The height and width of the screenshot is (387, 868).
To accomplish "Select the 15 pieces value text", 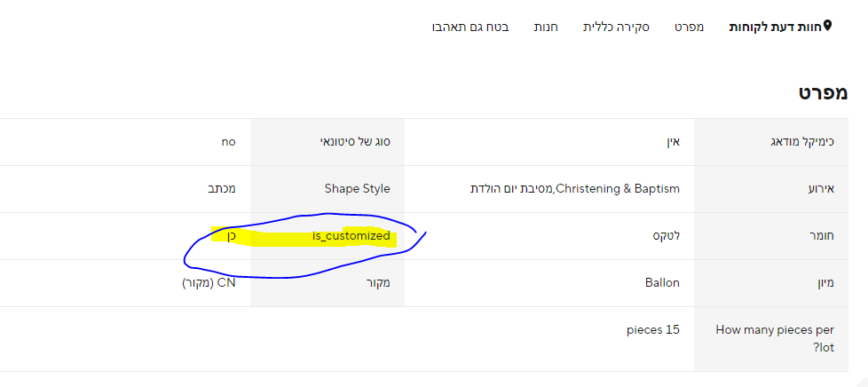I will [x=653, y=330].
